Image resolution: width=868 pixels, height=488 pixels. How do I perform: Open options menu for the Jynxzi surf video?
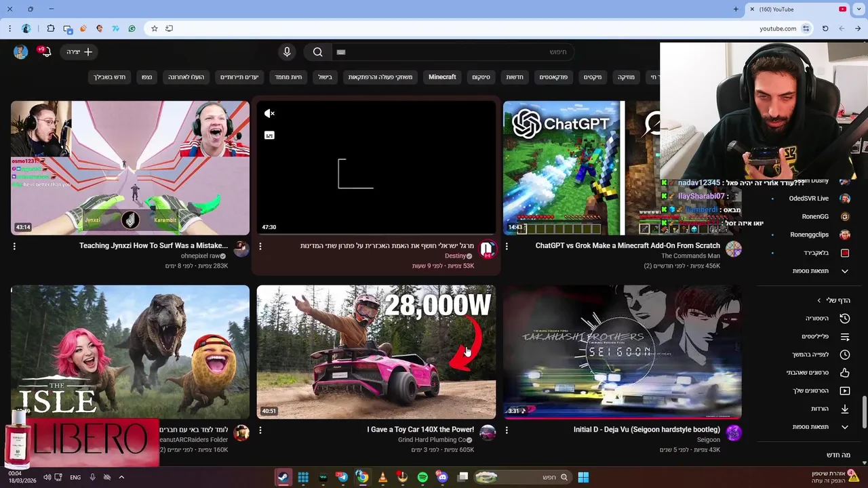tap(14, 246)
